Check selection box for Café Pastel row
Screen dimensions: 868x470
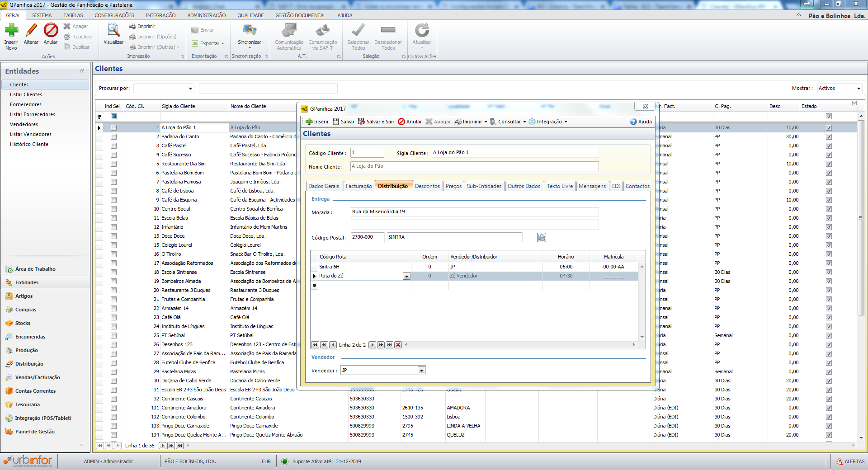[x=113, y=146]
